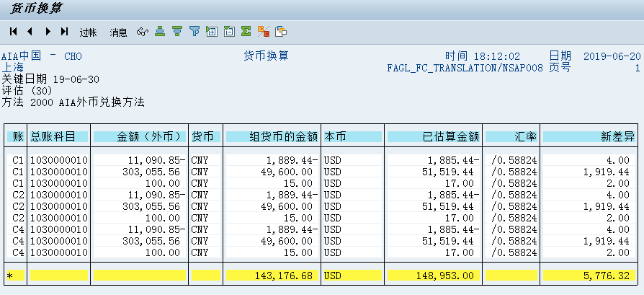This screenshot has width=644, height=295.
Task: Click 11,090.85- in the C2 row
Action: click(156, 195)
